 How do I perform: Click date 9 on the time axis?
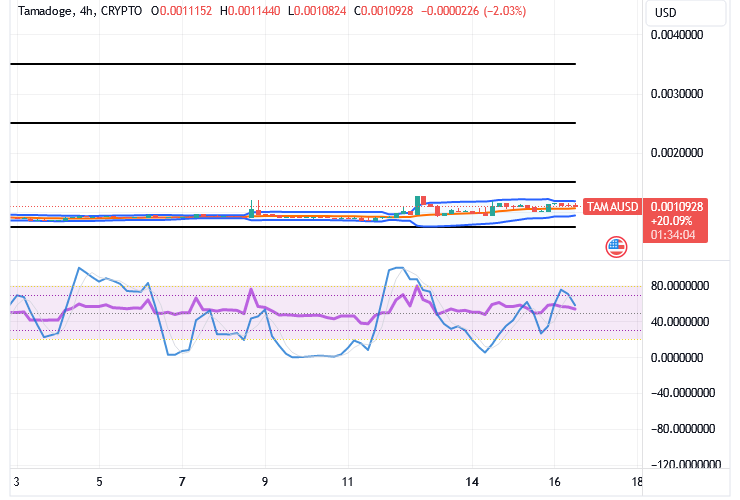coord(265,482)
